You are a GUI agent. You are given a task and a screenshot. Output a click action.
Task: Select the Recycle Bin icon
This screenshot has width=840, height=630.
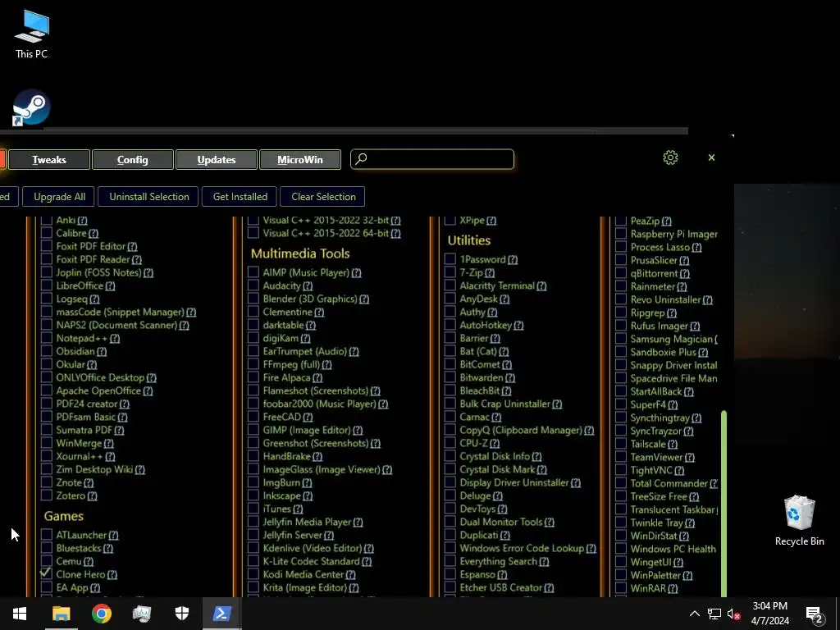click(x=799, y=521)
